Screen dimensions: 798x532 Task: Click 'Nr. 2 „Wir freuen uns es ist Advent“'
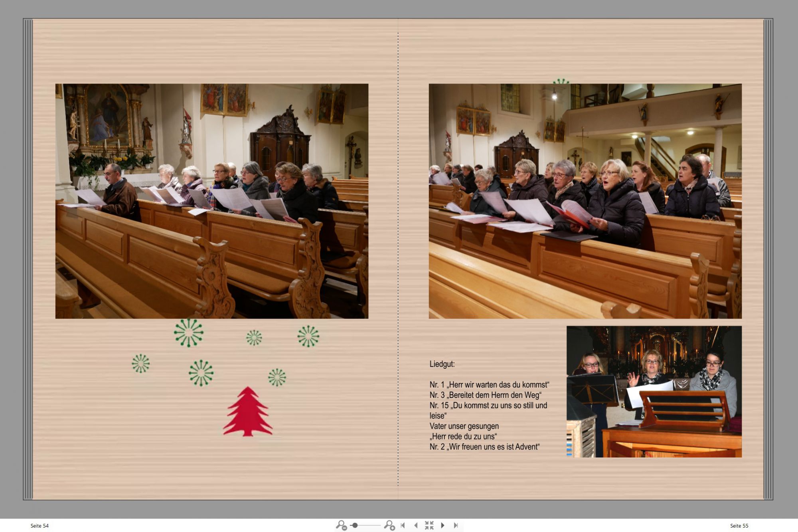485,447
